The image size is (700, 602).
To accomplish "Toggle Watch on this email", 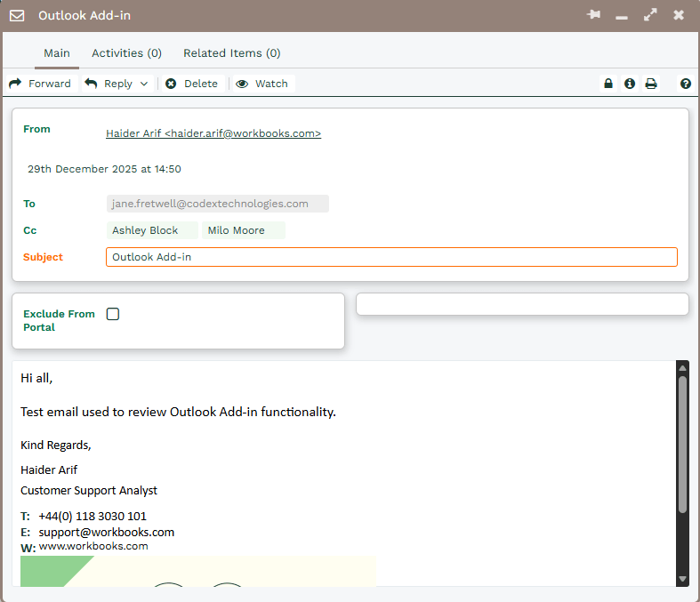I will (x=262, y=84).
